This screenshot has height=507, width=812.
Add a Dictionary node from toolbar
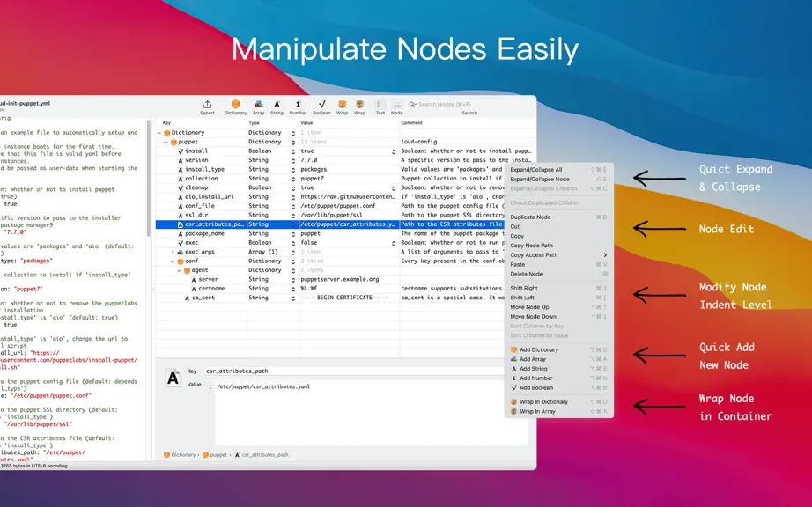(235, 107)
